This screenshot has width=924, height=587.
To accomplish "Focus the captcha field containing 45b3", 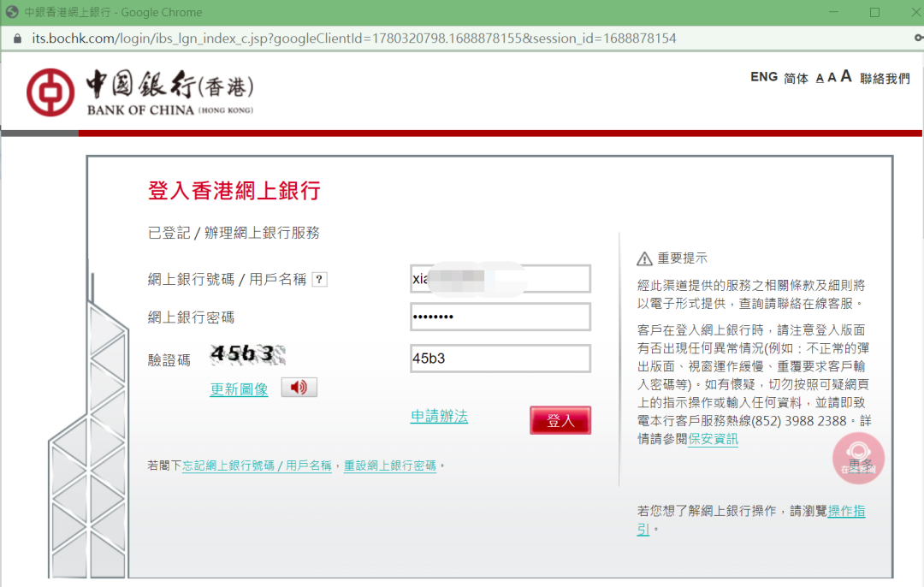I will tap(500, 359).
